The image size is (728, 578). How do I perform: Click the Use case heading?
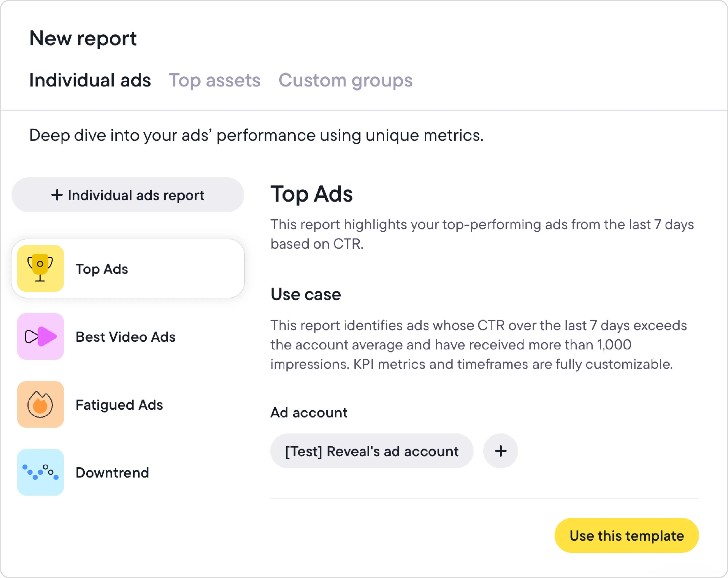[306, 294]
